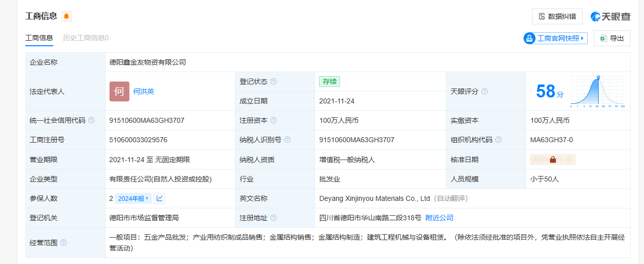Click the 存续 status tag
The height and width of the screenshot is (264, 644).
329,82
